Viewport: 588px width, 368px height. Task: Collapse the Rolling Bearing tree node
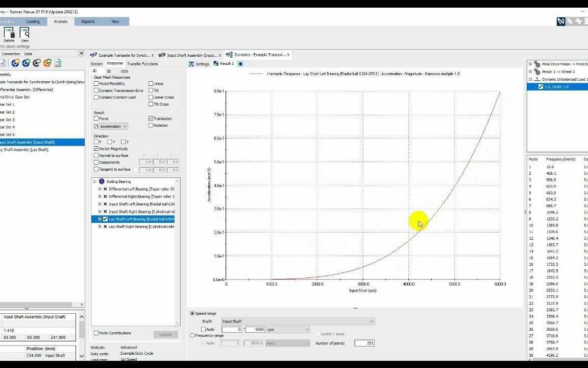point(95,181)
